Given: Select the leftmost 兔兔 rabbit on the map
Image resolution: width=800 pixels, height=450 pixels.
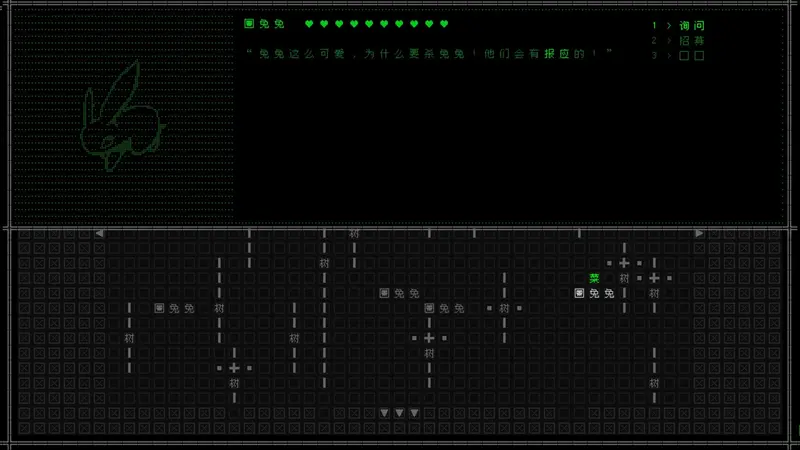Looking at the screenshot, I should click(174, 308).
